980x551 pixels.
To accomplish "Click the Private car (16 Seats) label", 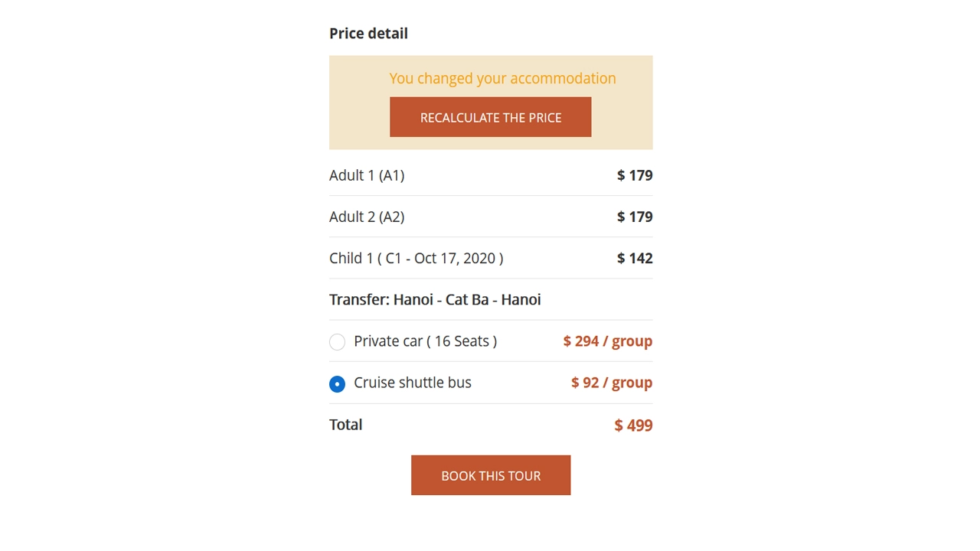I will click(425, 341).
